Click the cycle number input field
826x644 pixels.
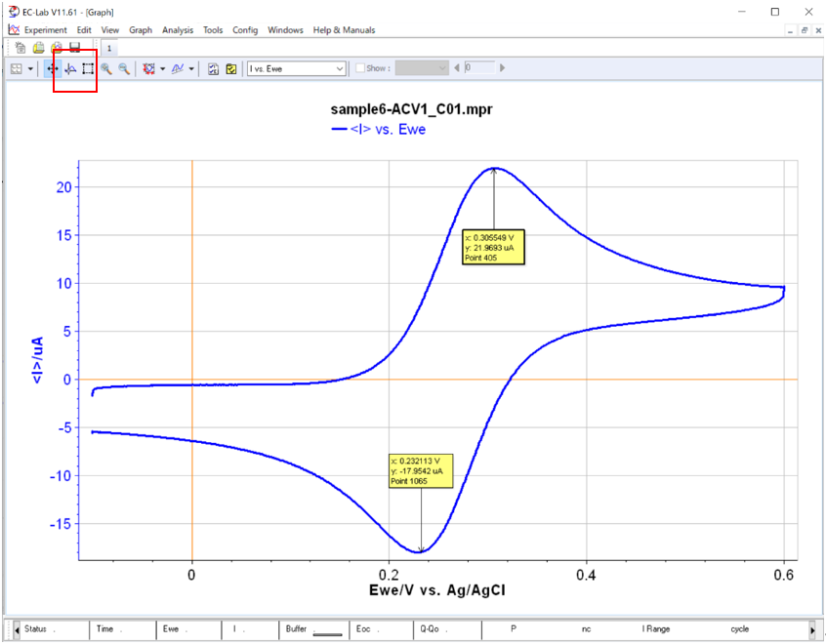tap(479, 68)
